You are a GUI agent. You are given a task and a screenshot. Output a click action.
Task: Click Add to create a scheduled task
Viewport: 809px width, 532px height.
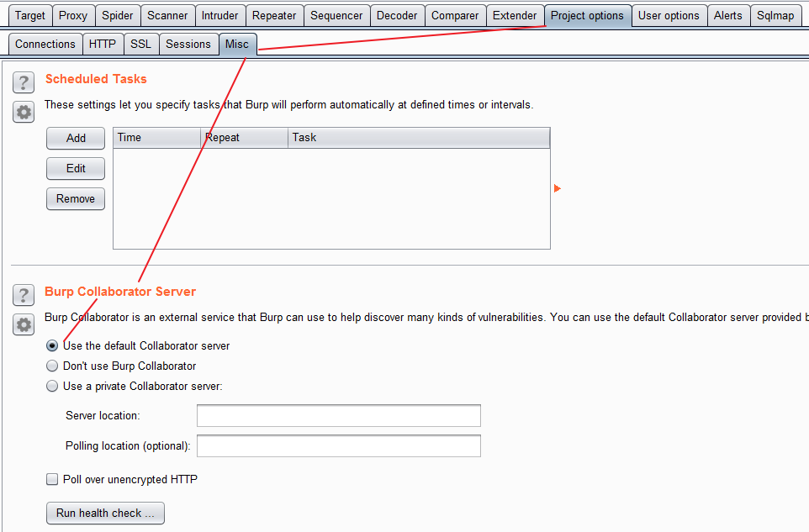(76, 138)
